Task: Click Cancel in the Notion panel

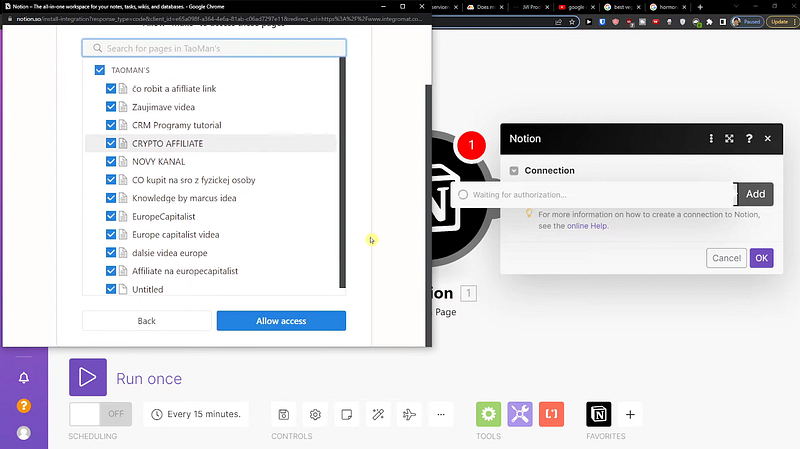Action: pos(727,258)
